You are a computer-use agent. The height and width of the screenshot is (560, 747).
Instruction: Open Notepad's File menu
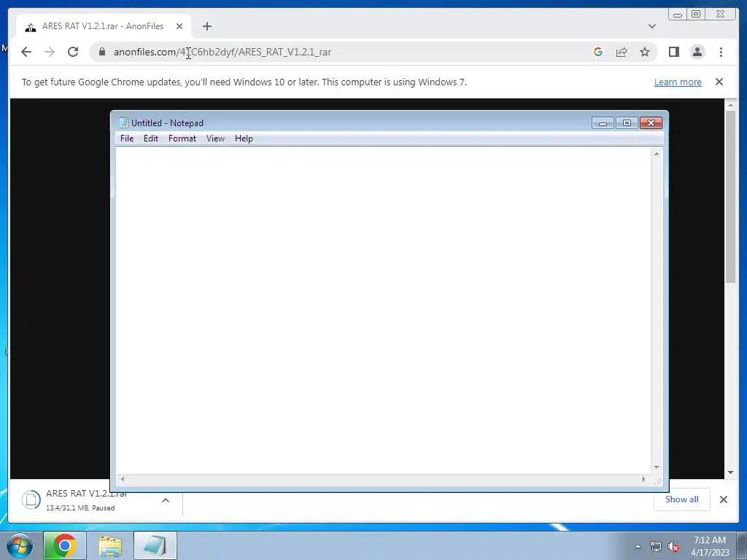pos(127,139)
